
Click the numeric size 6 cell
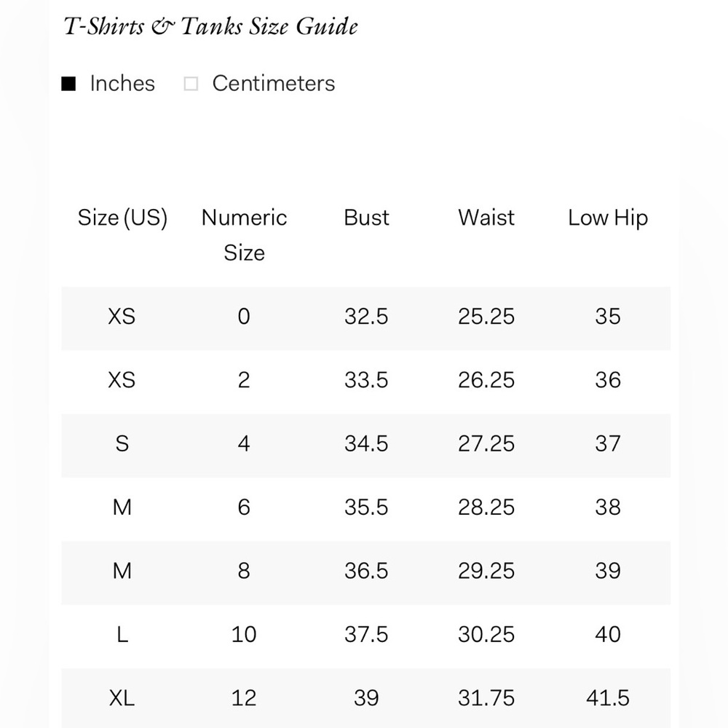click(244, 507)
